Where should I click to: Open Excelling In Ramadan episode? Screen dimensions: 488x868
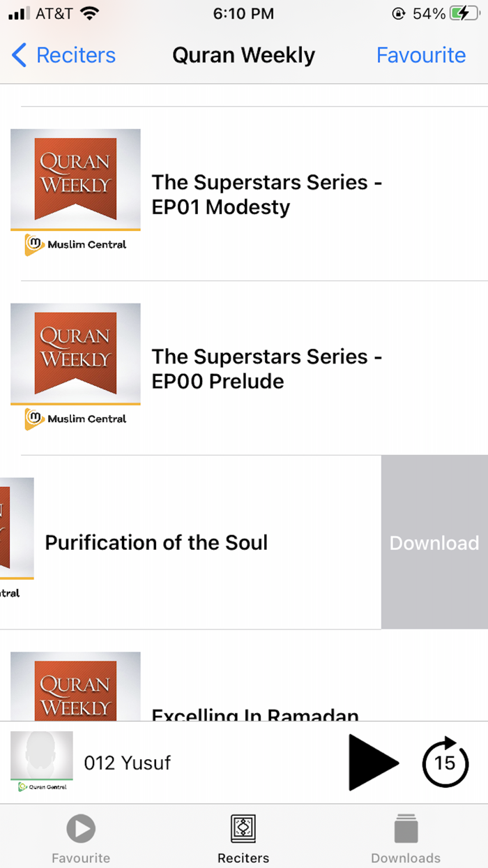click(255, 713)
